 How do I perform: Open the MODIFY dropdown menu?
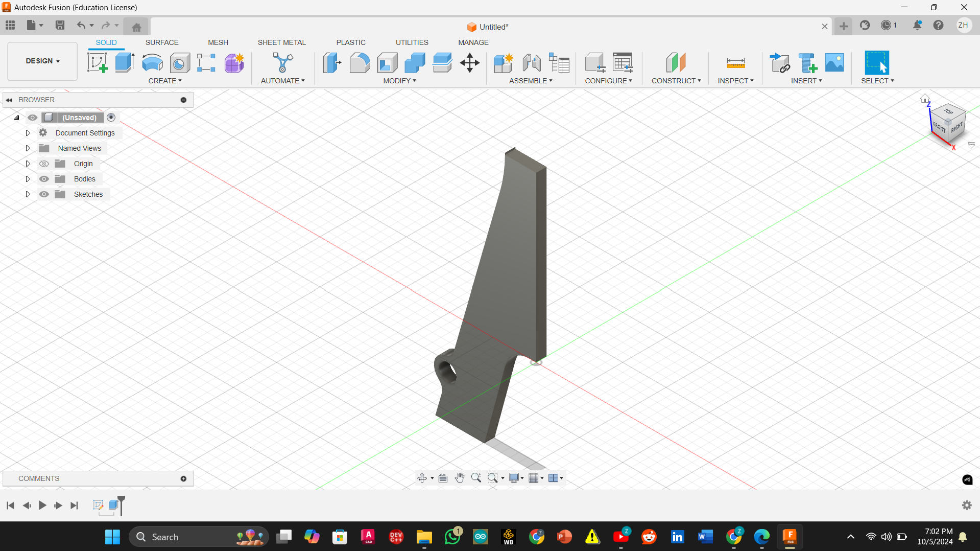(x=400, y=81)
